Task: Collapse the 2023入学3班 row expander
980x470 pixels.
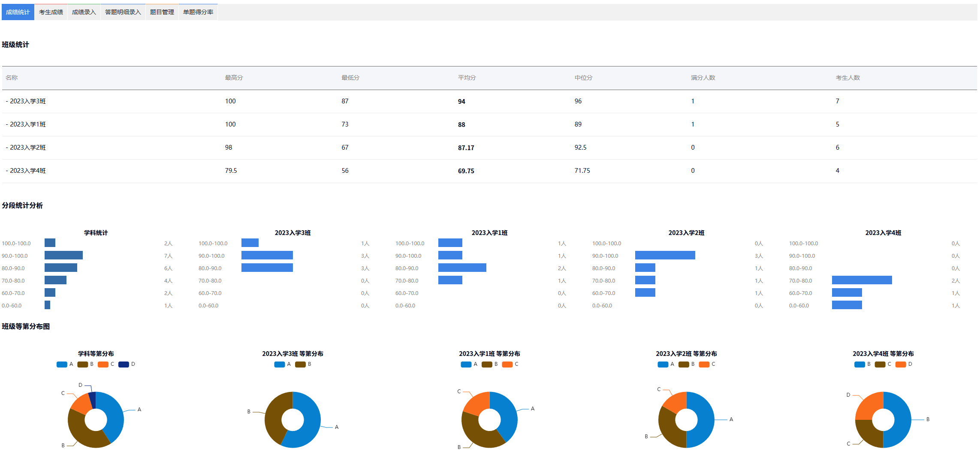Action: tap(7, 101)
